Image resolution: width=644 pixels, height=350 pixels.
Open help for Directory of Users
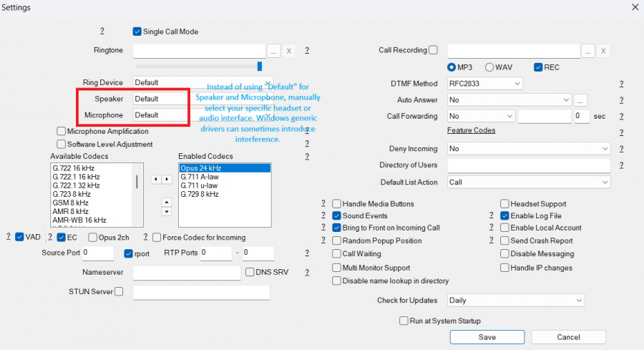(621, 165)
